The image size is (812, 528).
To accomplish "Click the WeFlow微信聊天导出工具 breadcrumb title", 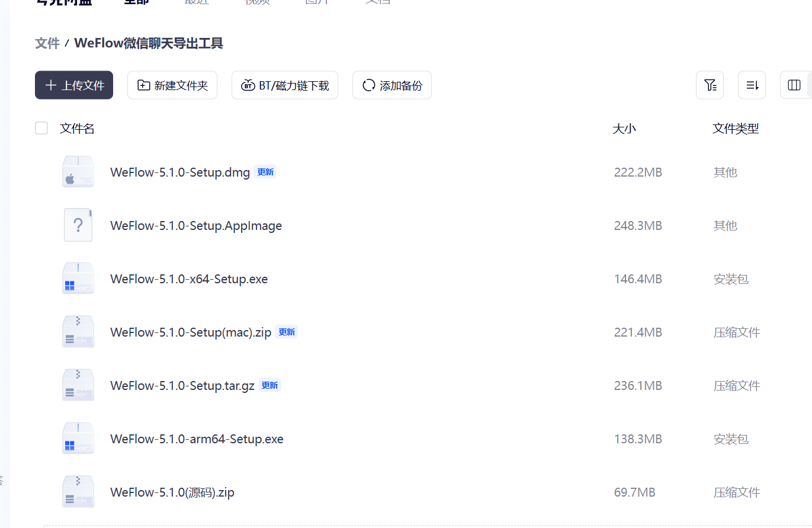I will tap(149, 43).
